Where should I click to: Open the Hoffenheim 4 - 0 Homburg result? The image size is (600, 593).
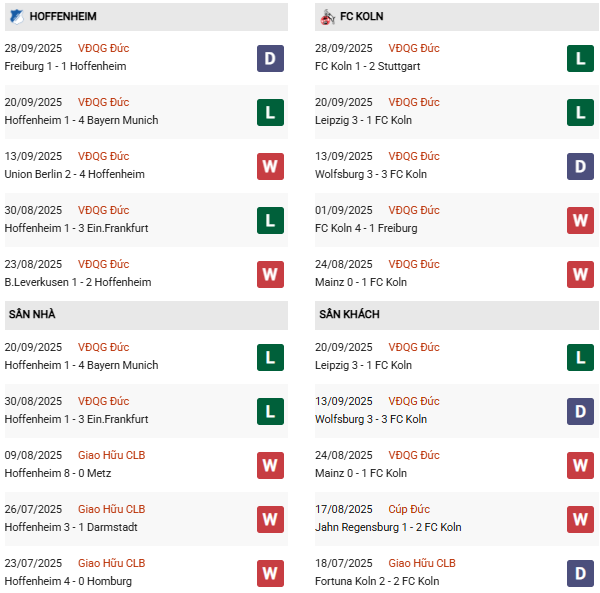(68, 581)
